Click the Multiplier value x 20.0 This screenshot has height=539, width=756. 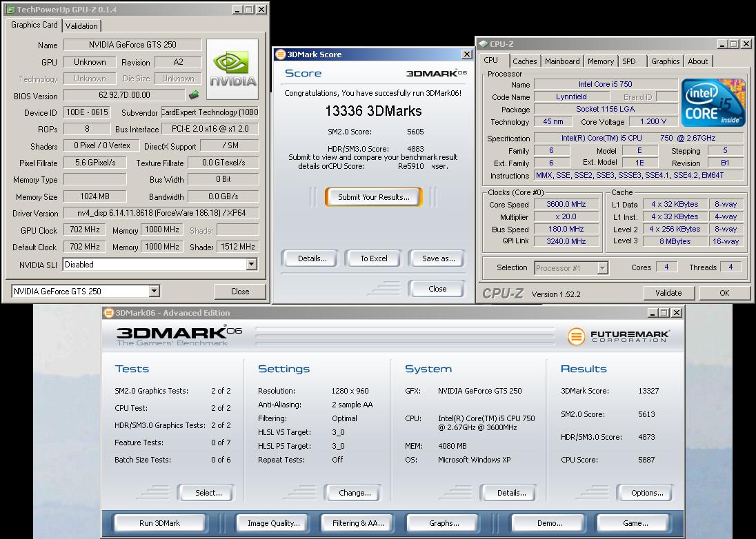pos(566,216)
